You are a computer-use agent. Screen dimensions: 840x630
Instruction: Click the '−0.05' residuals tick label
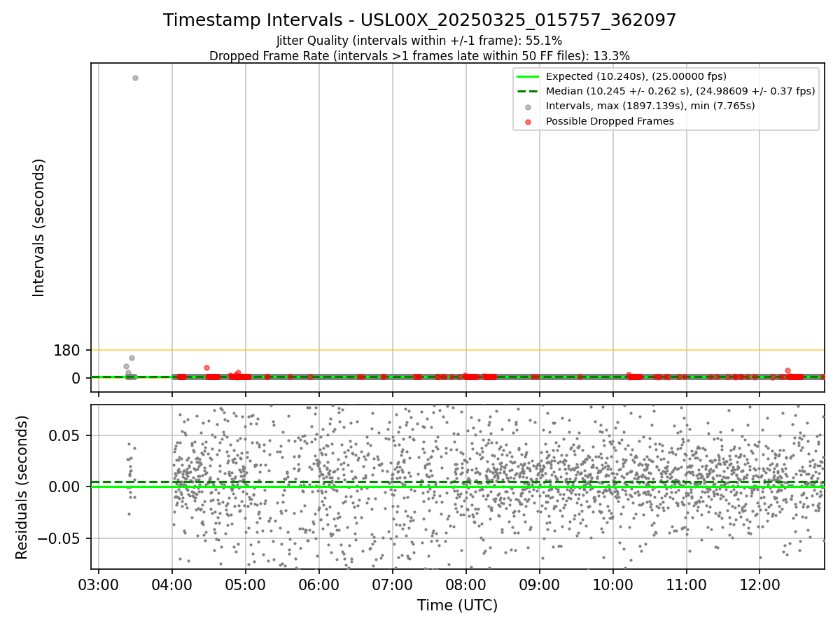point(59,538)
